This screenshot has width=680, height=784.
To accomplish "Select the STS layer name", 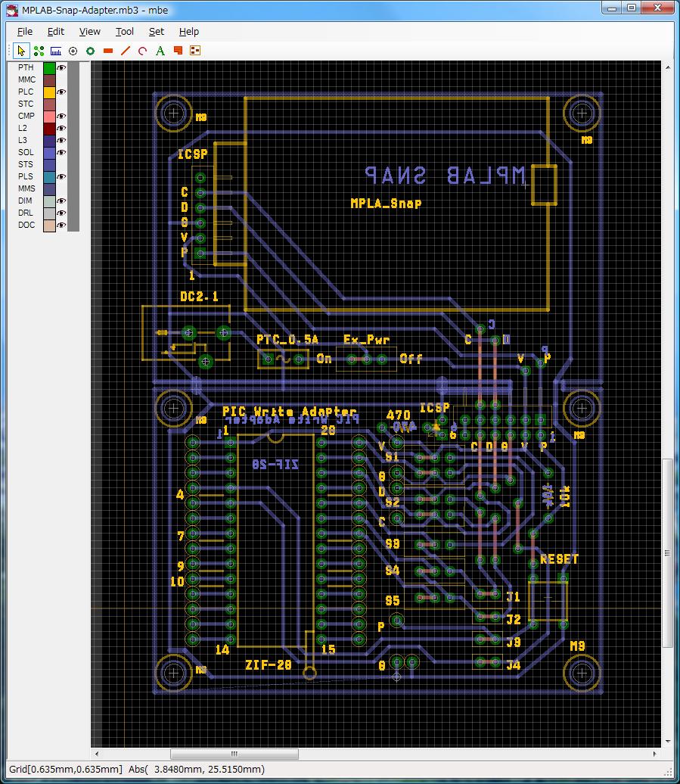I will tap(26, 164).
